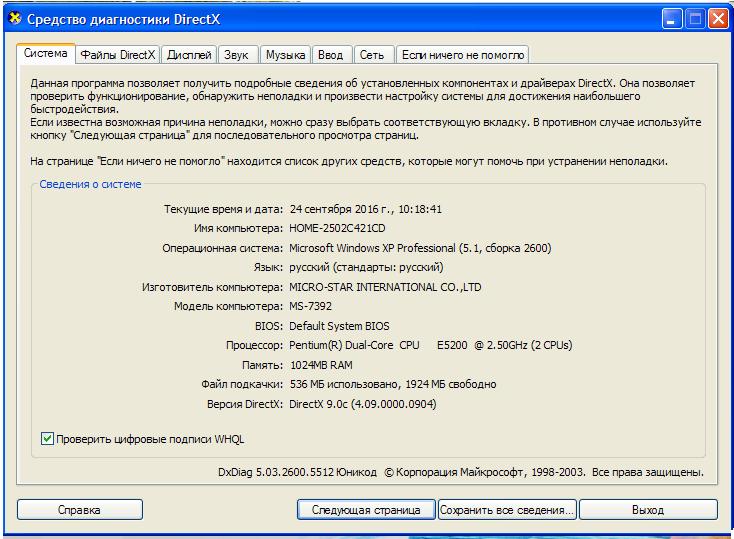
Task: Click the Изготовитель компьютера label
Action: 213,287
